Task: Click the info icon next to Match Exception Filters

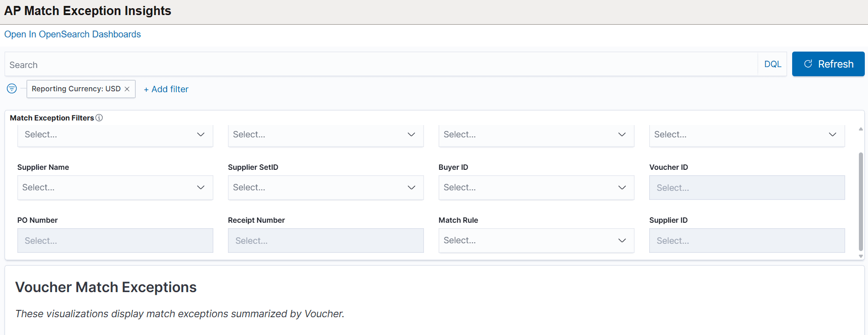Action: coord(100,118)
